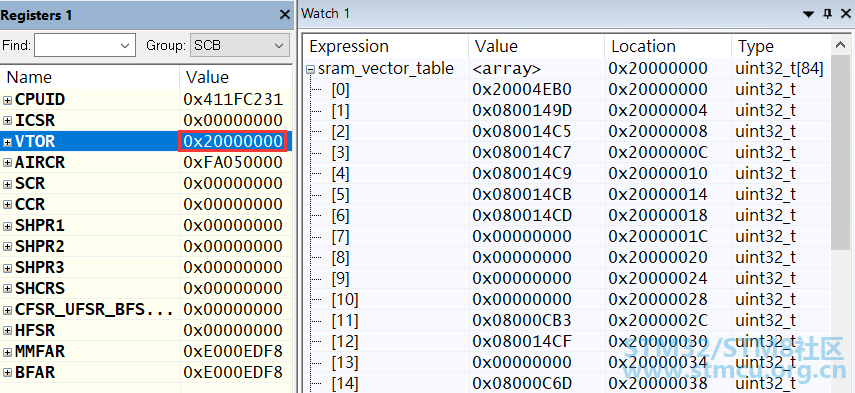This screenshot has width=855, height=393.
Task: Select value 0x080014CD in Watch
Action: (522, 216)
